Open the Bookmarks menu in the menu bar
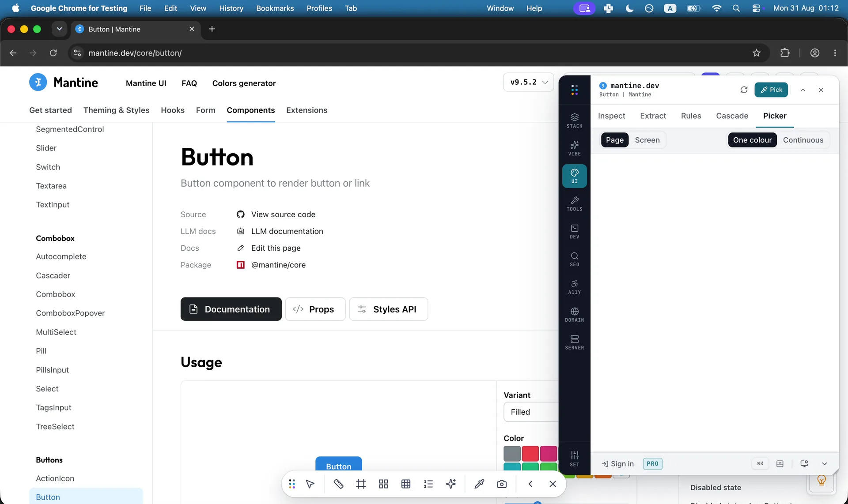 [275, 8]
